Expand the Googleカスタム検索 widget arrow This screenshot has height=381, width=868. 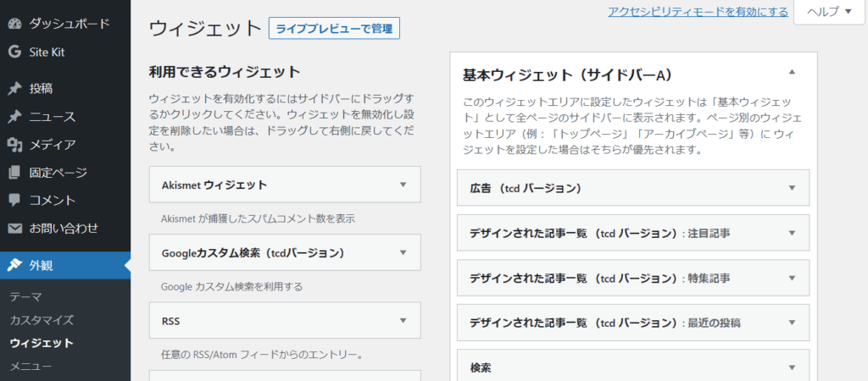tap(403, 251)
